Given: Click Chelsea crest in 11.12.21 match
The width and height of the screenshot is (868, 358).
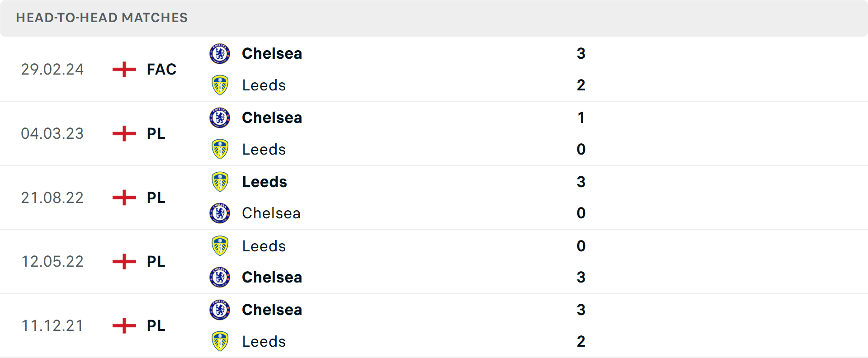Looking at the screenshot, I should [x=220, y=310].
